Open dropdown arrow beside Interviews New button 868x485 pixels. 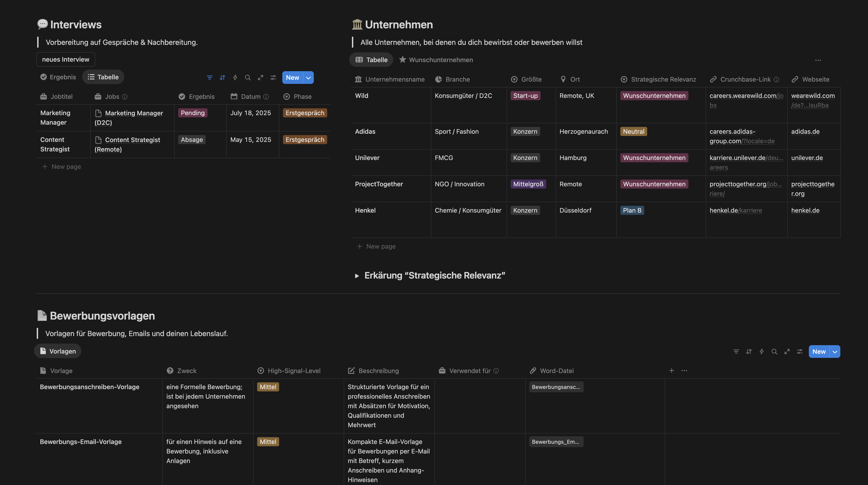[308, 78]
